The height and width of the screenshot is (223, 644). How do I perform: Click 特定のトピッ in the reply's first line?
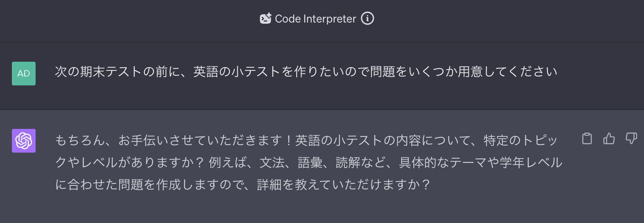(520, 140)
